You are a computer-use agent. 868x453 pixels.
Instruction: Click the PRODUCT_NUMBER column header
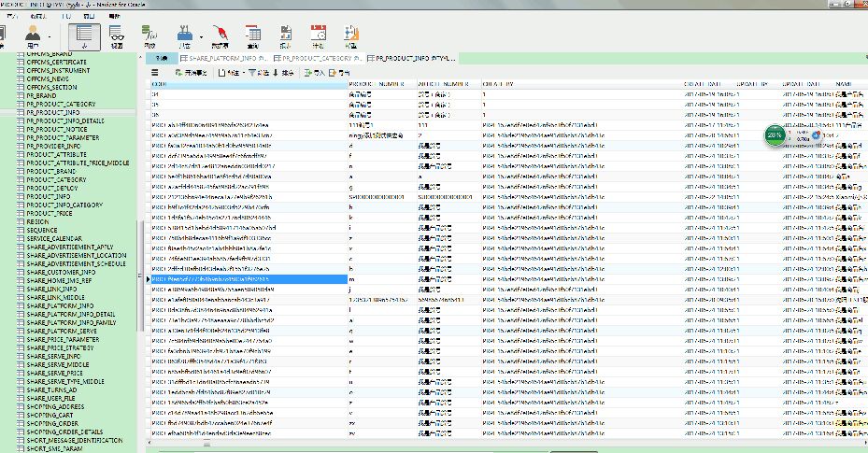[376, 85]
